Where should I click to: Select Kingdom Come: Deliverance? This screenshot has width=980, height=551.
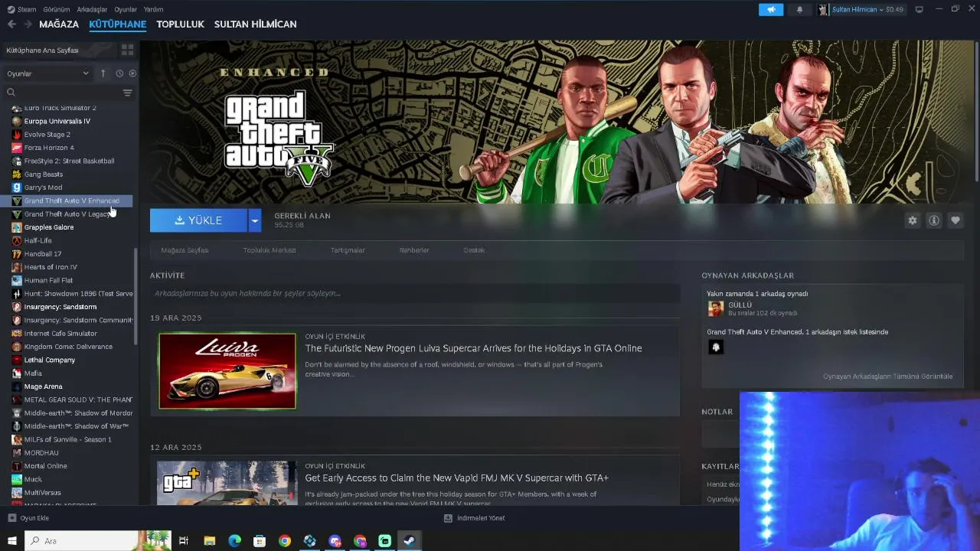pyautogui.click(x=68, y=347)
